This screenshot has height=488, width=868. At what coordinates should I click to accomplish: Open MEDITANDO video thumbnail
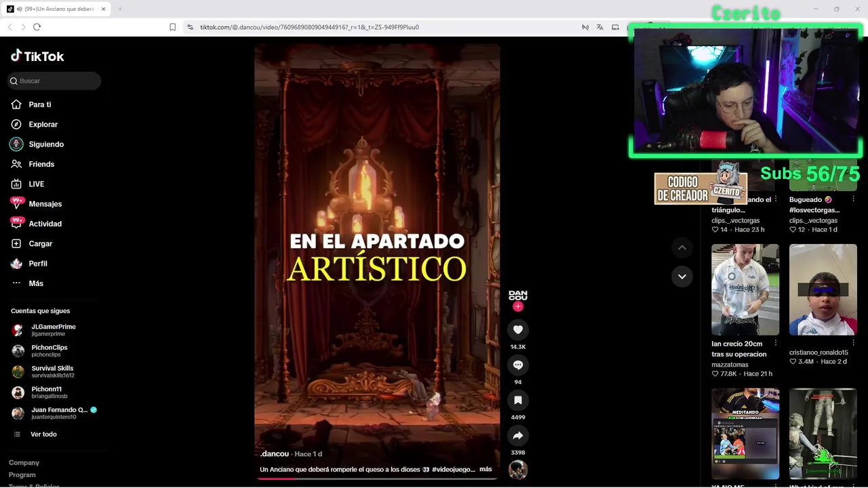[x=745, y=434]
